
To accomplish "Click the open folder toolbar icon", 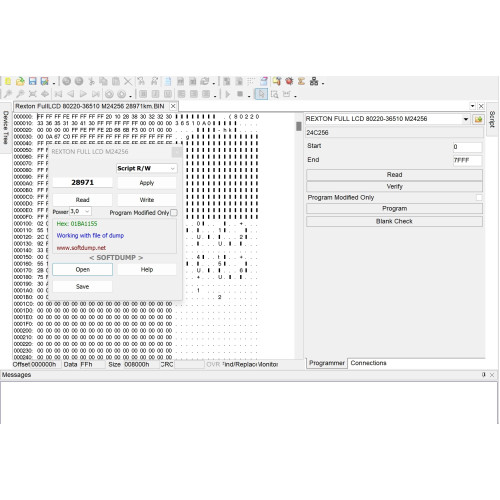I will 20,81.
